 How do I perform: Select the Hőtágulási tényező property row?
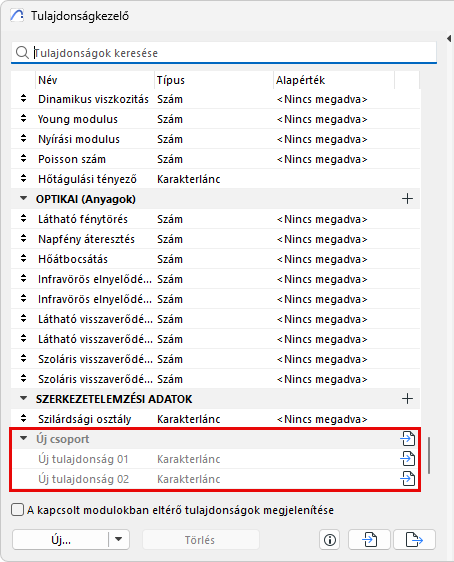click(x=215, y=179)
